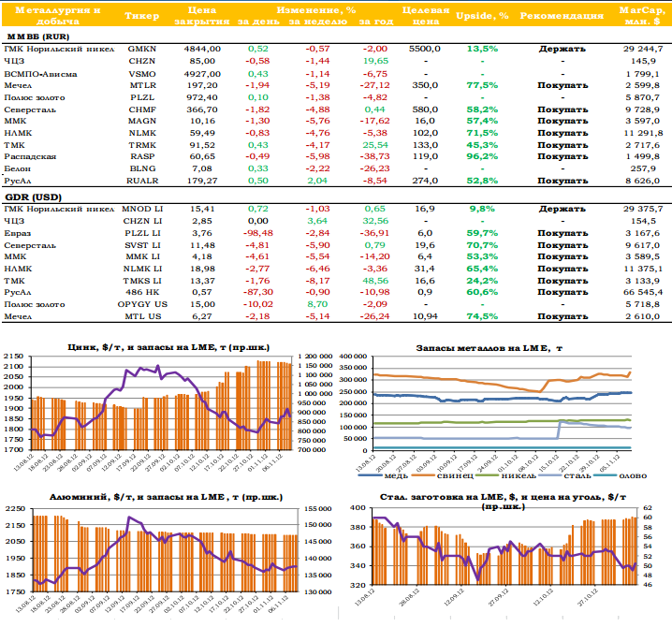The height and width of the screenshot is (627, 672).
Task: Click the 13,5% upside value
Action: tap(482, 49)
